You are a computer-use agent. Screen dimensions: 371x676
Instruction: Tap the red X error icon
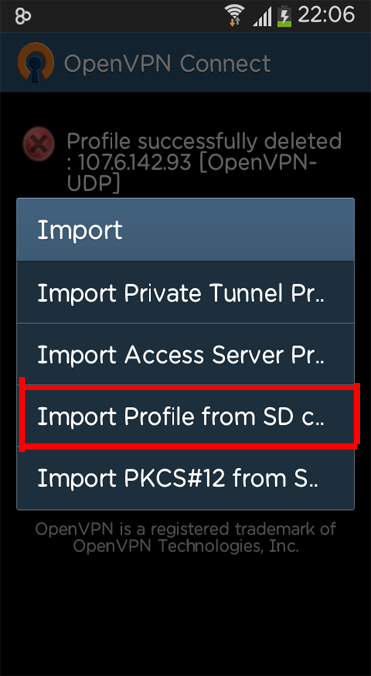pyautogui.click(x=39, y=144)
